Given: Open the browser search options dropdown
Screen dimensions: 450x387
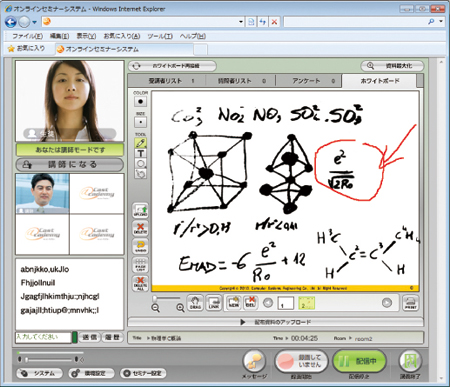Looking at the screenshot, I should point(441,22).
